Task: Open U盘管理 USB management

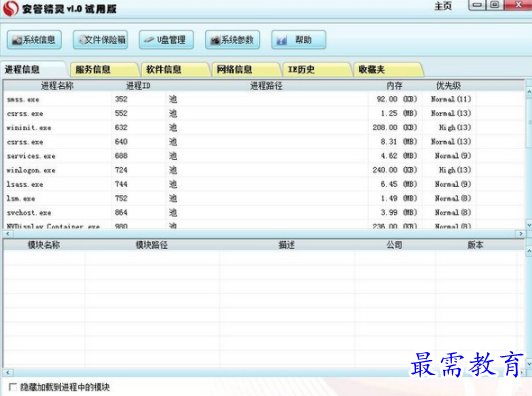Action: click(166, 40)
